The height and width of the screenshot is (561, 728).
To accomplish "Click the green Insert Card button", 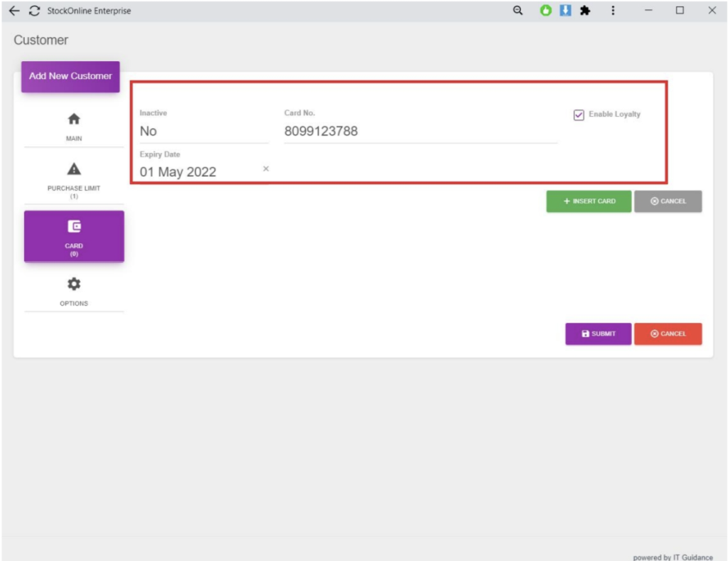I will point(589,201).
